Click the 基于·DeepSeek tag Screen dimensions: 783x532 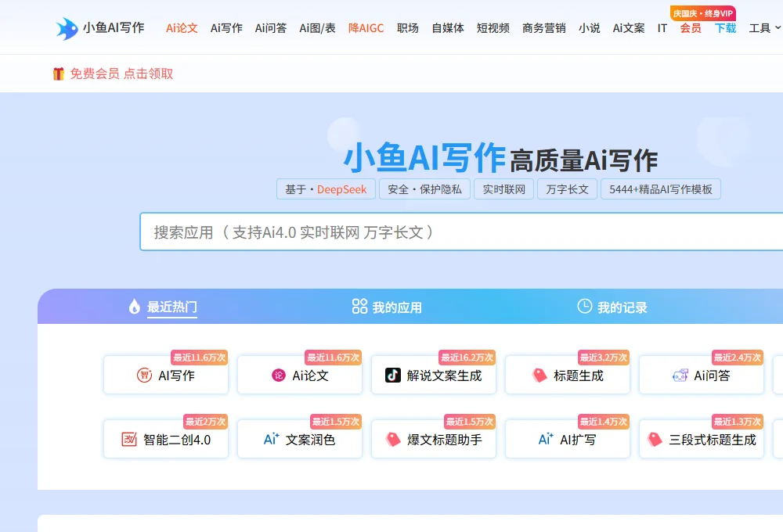326,189
